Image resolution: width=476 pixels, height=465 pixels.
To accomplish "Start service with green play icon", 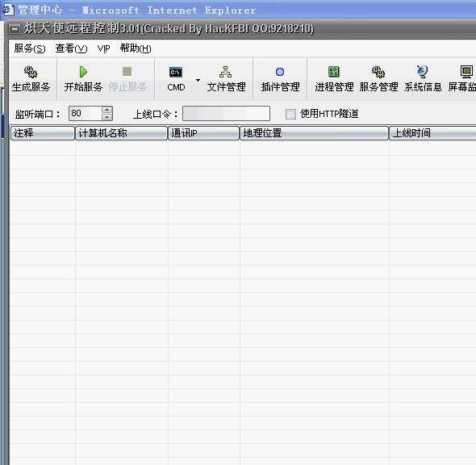I will click(x=83, y=72).
